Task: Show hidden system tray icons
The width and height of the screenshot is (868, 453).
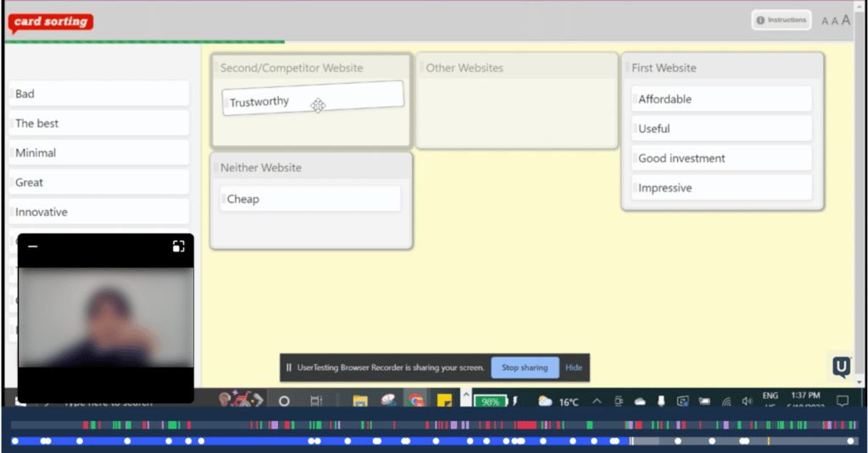Action: coord(597,401)
